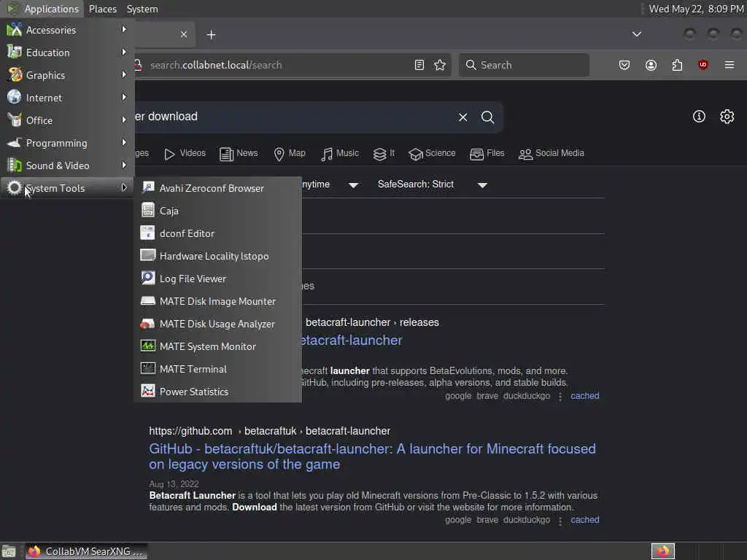747x560 pixels.
Task: Open the Education submenu
Action: point(67,52)
